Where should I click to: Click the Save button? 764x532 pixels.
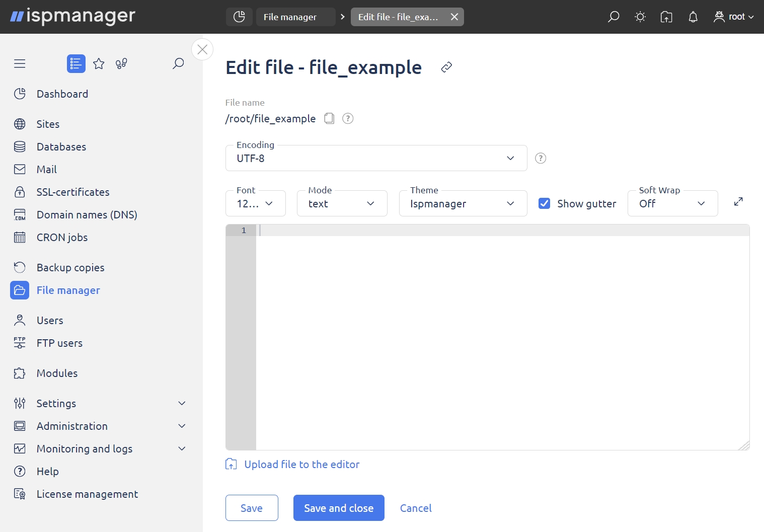pos(252,508)
